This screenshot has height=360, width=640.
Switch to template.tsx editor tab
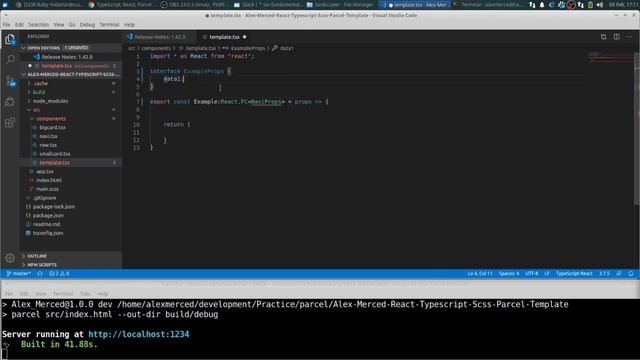(224, 37)
